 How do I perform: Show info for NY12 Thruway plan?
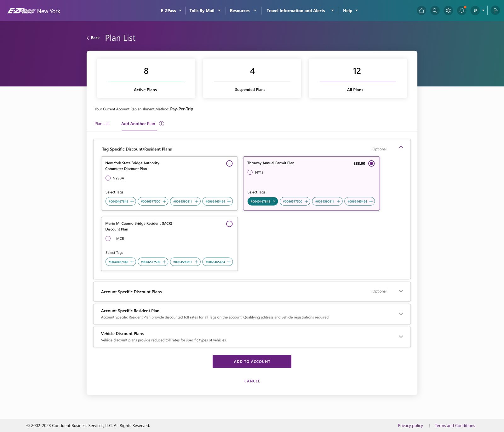[x=250, y=172]
